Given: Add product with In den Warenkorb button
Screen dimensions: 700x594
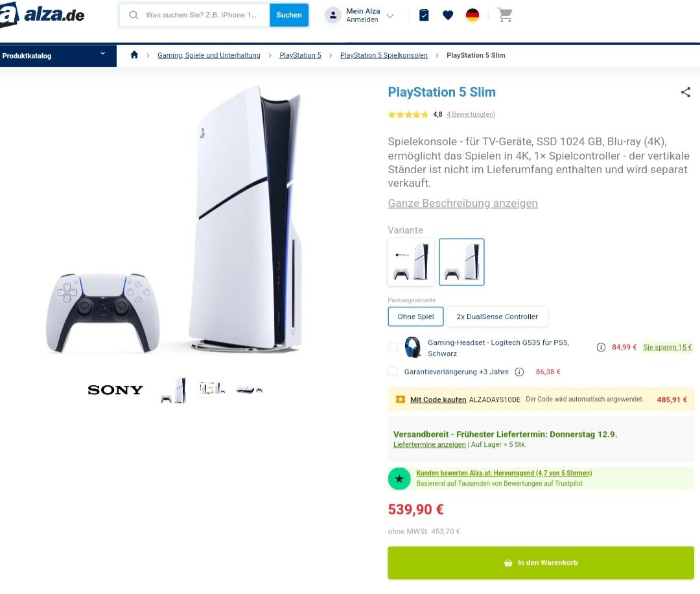Looking at the screenshot, I should click(x=541, y=563).
